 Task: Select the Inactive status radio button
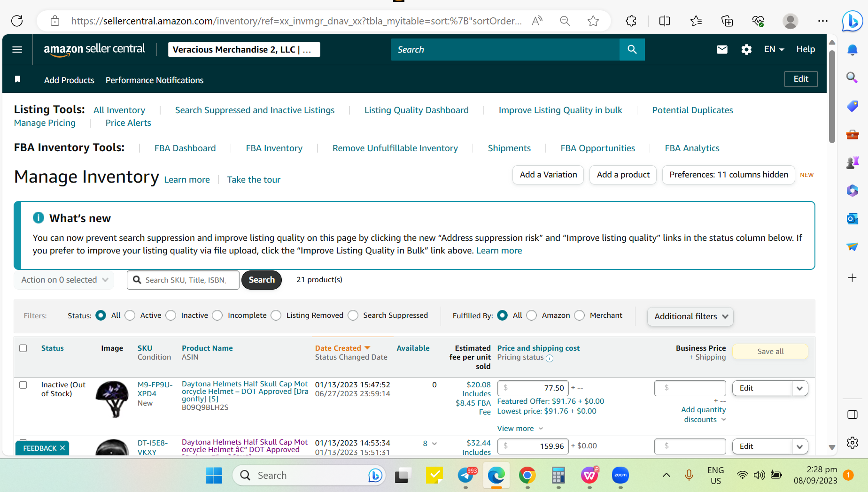(171, 315)
